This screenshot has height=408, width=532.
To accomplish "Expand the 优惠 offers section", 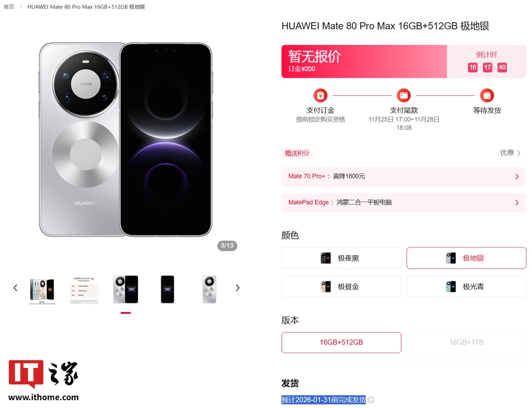I will point(510,153).
